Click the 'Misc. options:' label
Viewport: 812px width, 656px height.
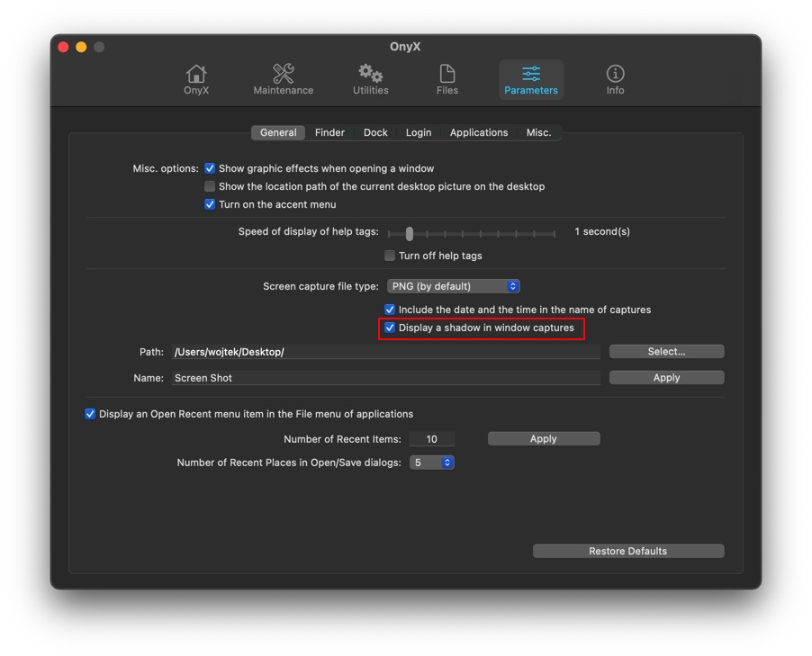[166, 168]
